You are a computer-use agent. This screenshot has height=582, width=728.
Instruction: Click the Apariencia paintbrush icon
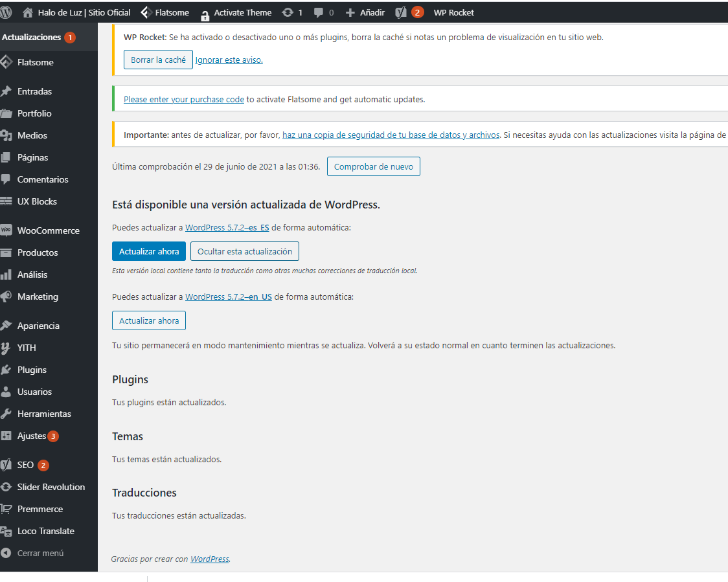[6, 326]
